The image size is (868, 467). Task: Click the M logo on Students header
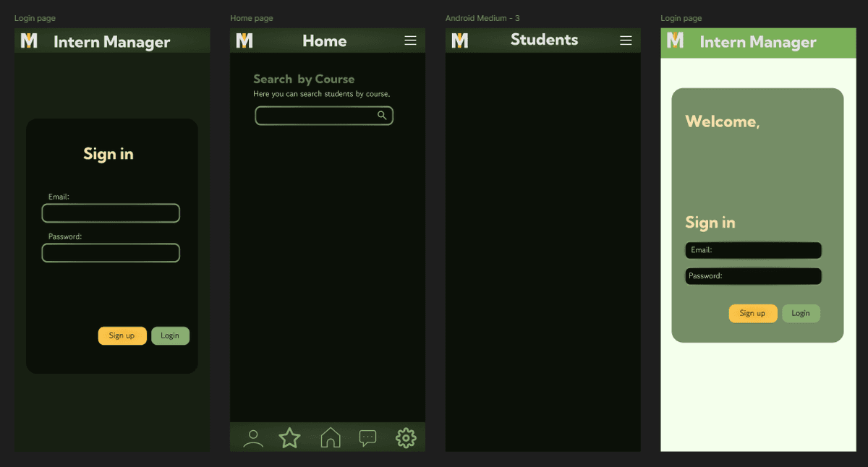(460, 40)
